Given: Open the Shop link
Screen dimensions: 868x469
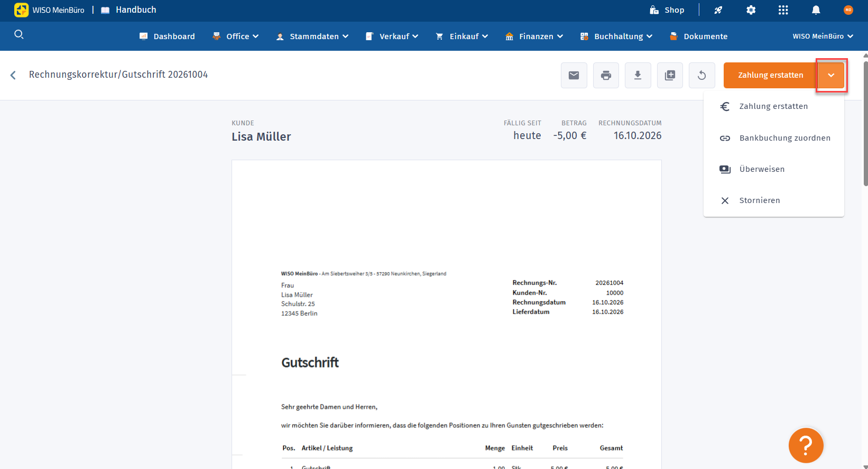Looking at the screenshot, I should [x=667, y=10].
